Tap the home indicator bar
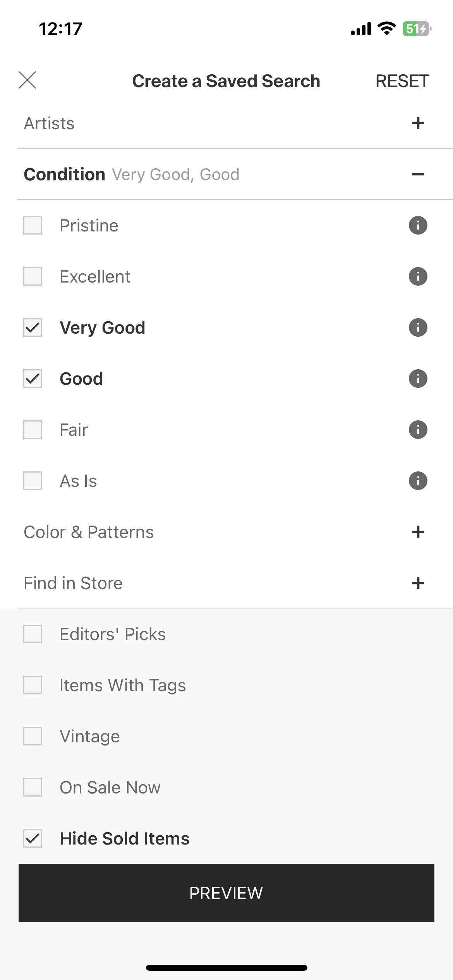This screenshot has height=980, width=453. click(x=226, y=968)
